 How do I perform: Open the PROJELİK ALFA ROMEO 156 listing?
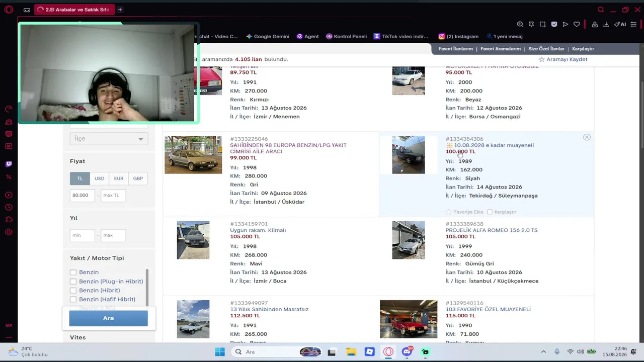[492, 230]
